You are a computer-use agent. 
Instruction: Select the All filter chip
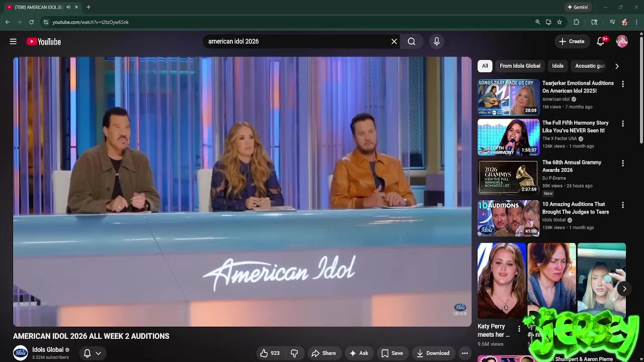485,66
